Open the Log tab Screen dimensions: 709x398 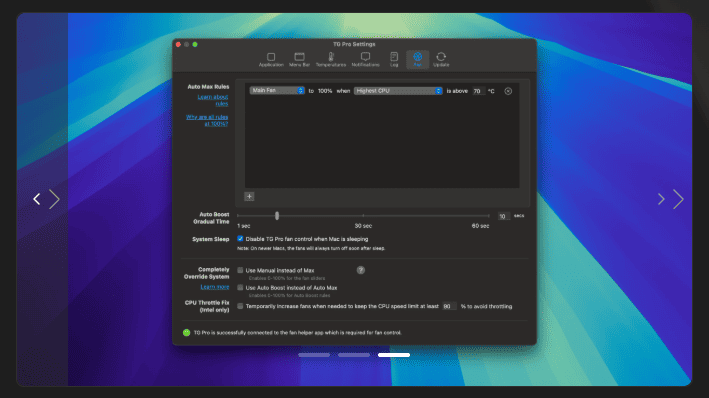(394, 60)
